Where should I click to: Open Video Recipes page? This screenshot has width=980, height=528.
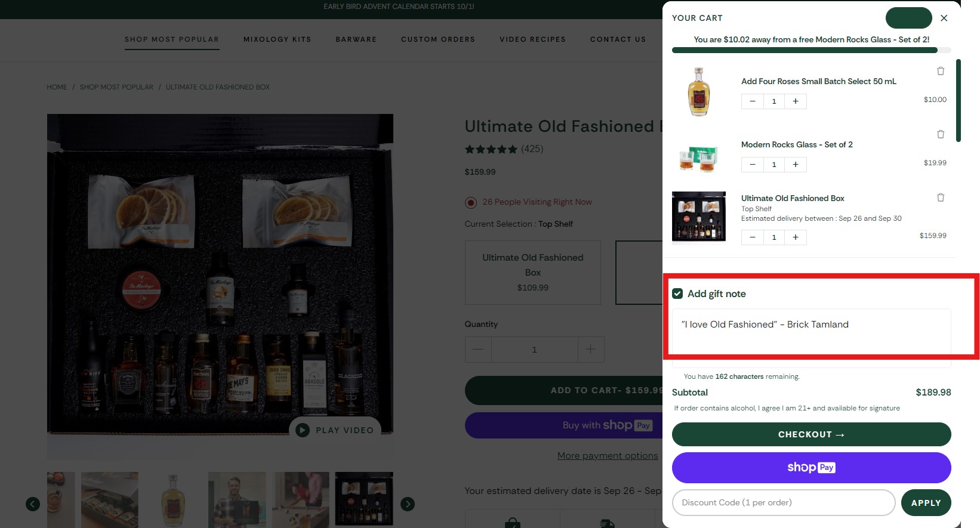click(532, 39)
